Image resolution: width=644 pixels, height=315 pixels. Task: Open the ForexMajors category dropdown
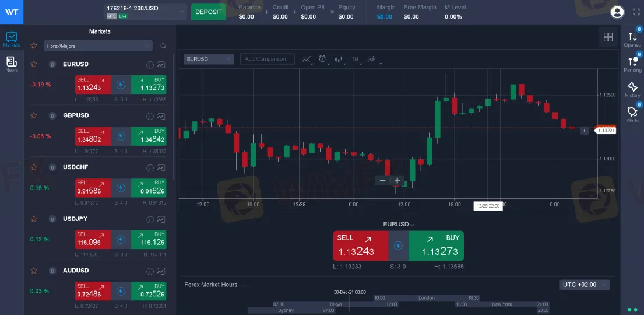point(98,46)
